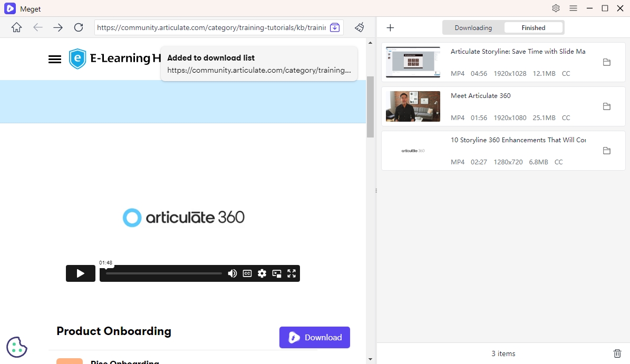Click the title 'Articulate Storyline: Save Time with Slide Ma'

pyautogui.click(x=518, y=52)
